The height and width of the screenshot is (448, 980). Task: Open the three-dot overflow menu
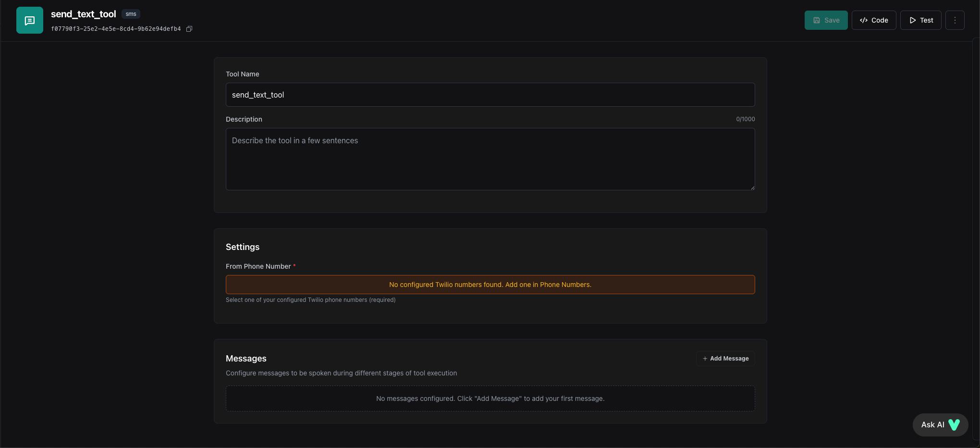(955, 20)
